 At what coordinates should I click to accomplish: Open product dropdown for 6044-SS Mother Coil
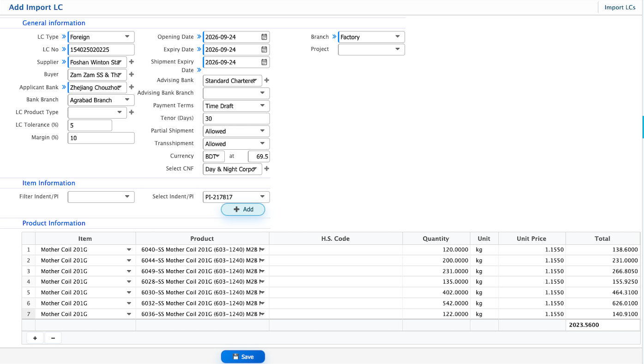pyautogui.click(x=262, y=261)
